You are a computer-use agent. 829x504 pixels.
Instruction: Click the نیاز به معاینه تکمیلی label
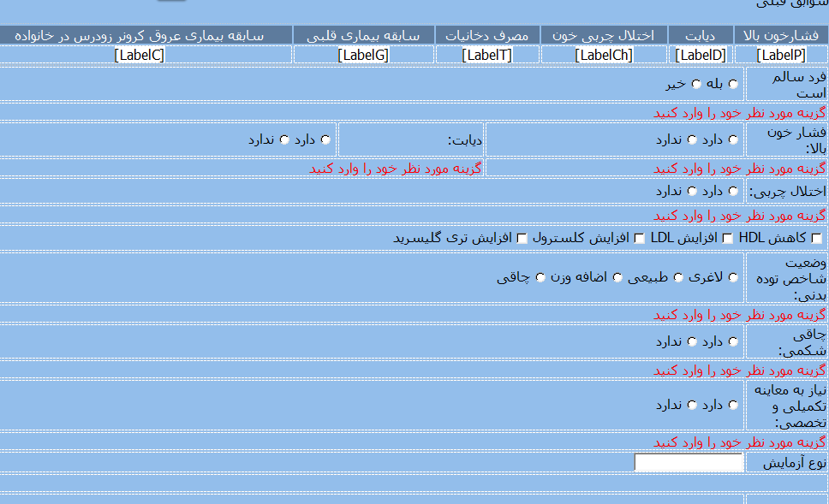[790, 406]
